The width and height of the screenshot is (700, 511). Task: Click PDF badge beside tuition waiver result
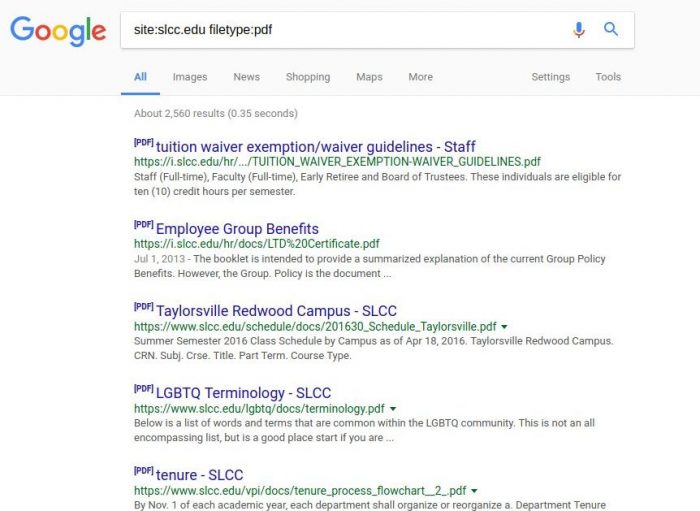pos(144,142)
